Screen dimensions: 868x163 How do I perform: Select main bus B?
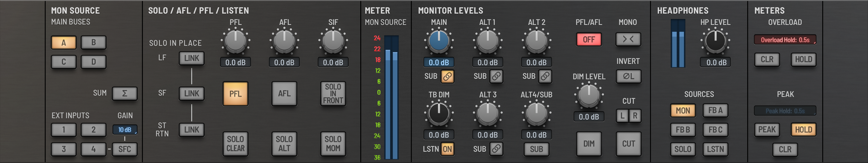[94, 43]
